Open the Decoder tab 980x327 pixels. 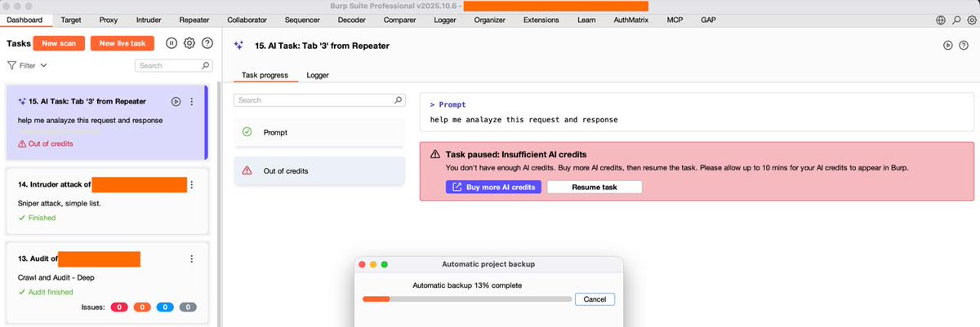coord(351,20)
